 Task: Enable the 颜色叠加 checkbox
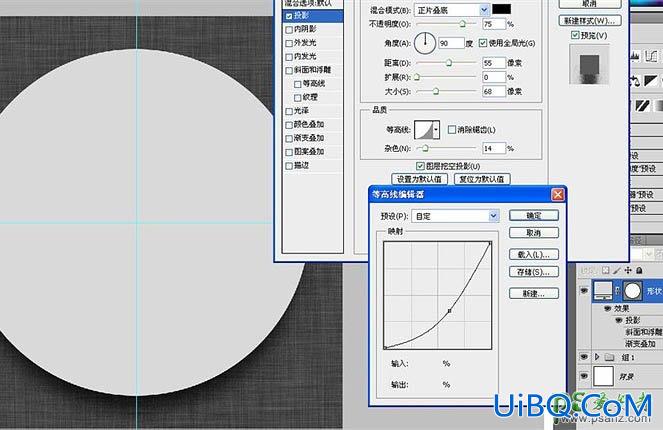(x=289, y=125)
